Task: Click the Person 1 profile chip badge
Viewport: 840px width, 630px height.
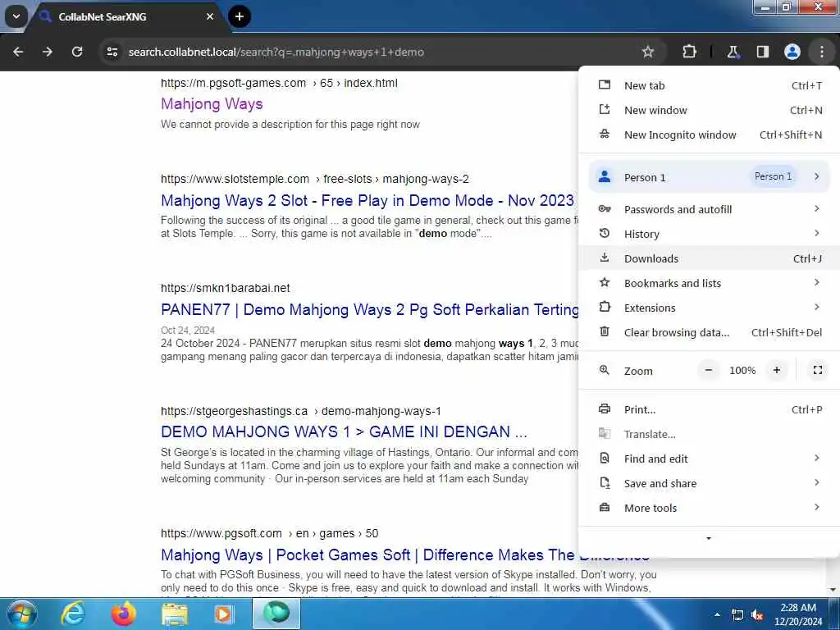Action: (773, 177)
